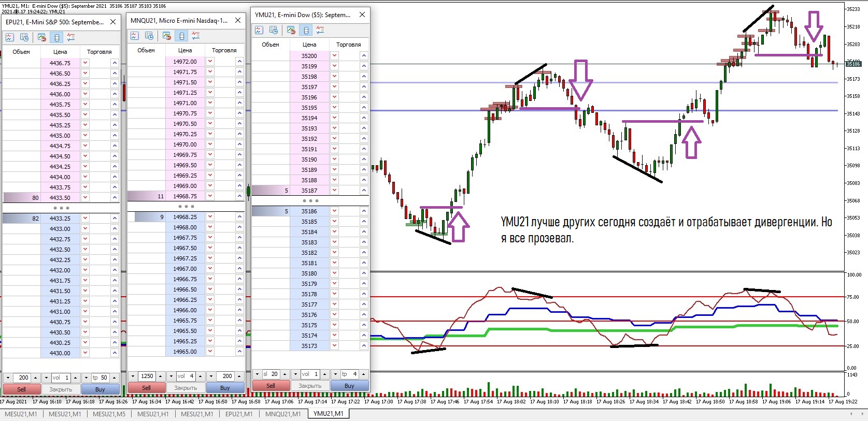Click the red down arrow beside price 35186
This screenshot has height=421, width=868.
point(335,211)
